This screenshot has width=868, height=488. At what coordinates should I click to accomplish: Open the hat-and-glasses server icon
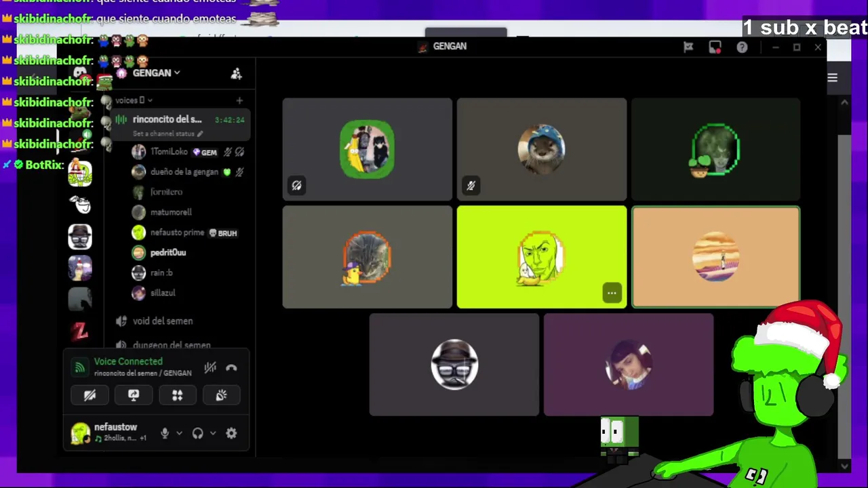(80, 237)
